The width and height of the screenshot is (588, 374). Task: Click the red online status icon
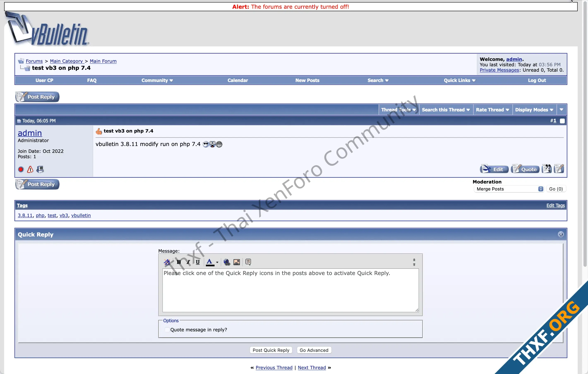coord(21,169)
